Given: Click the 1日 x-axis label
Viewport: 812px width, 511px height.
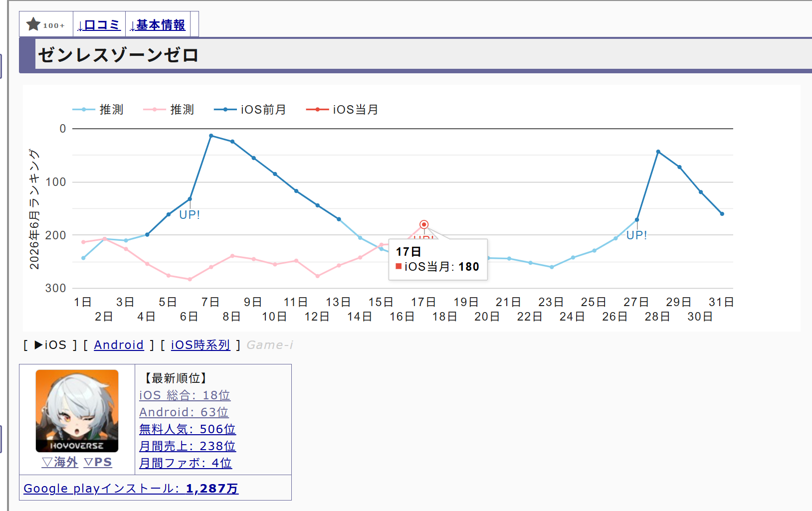Looking at the screenshot, I should point(83,302).
